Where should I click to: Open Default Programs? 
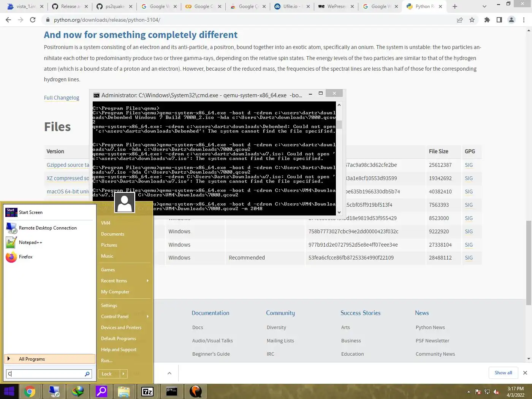pos(119,339)
